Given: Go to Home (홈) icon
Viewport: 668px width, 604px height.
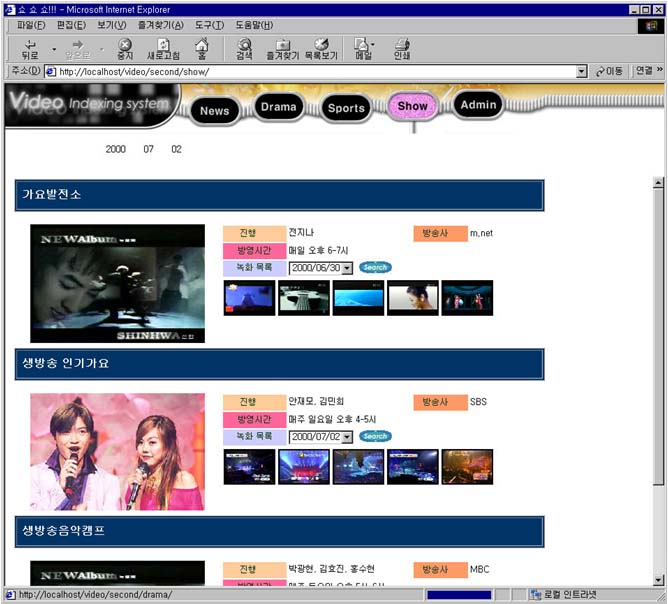Looking at the screenshot, I should tap(202, 49).
